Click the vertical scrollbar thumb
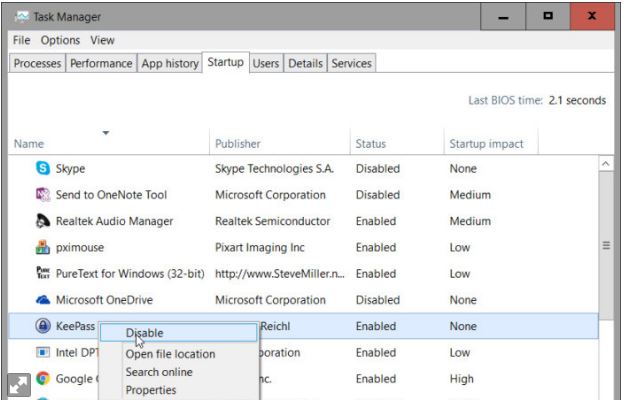Image resolution: width=623 pixels, height=400 pixels. [606, 245]
